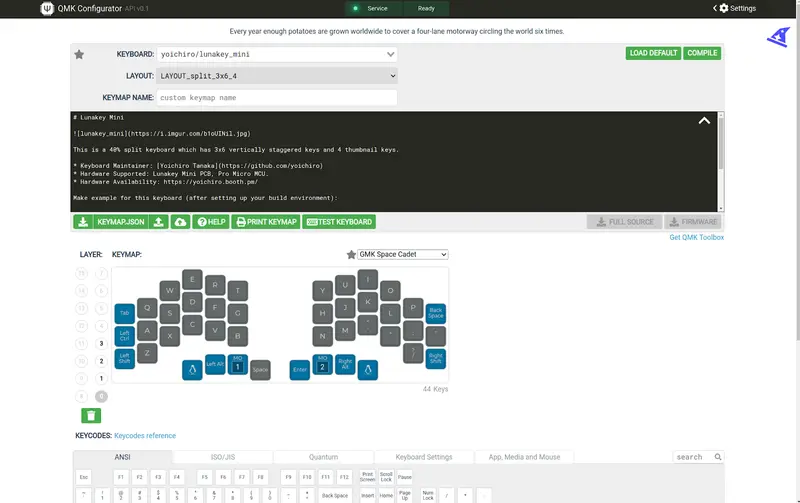This screenshot has width=800, height=503.
Task: Open the Keycodes reference link
Action: coord(145,436)
